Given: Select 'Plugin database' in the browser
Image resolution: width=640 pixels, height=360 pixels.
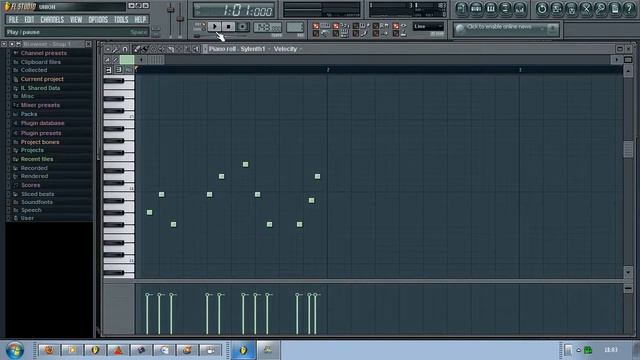Looking at the screenshot, I should (x=42, y=123).
